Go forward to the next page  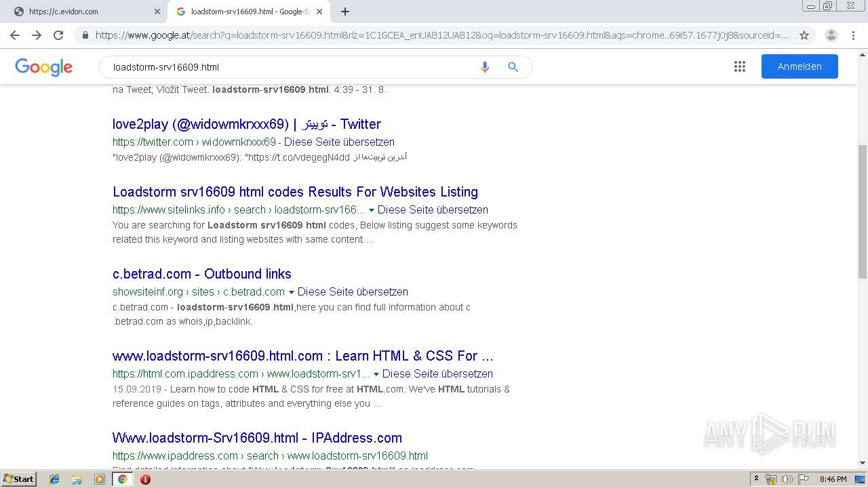click(37, 35)
